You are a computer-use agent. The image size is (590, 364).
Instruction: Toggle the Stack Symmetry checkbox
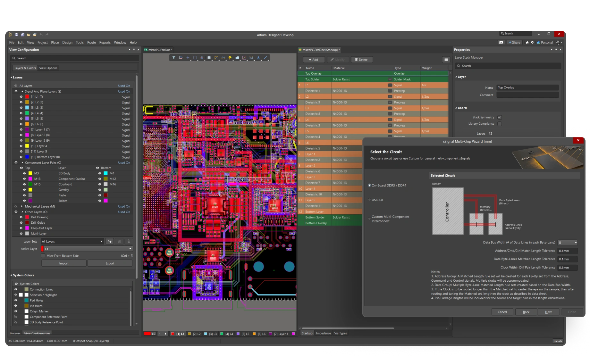(500, 117)
